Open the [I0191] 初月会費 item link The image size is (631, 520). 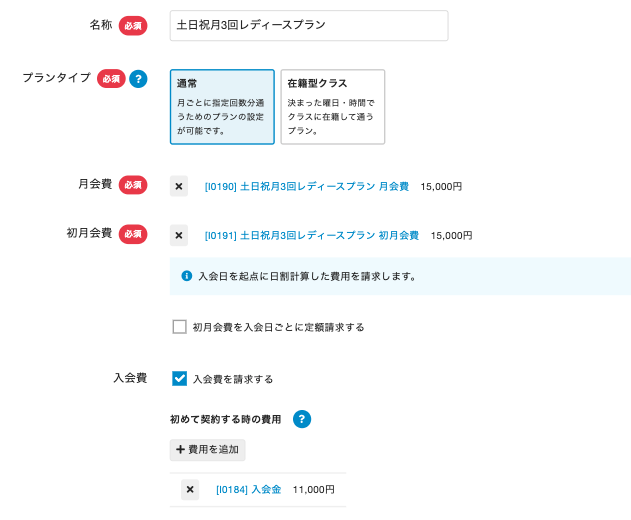[311, 236]
